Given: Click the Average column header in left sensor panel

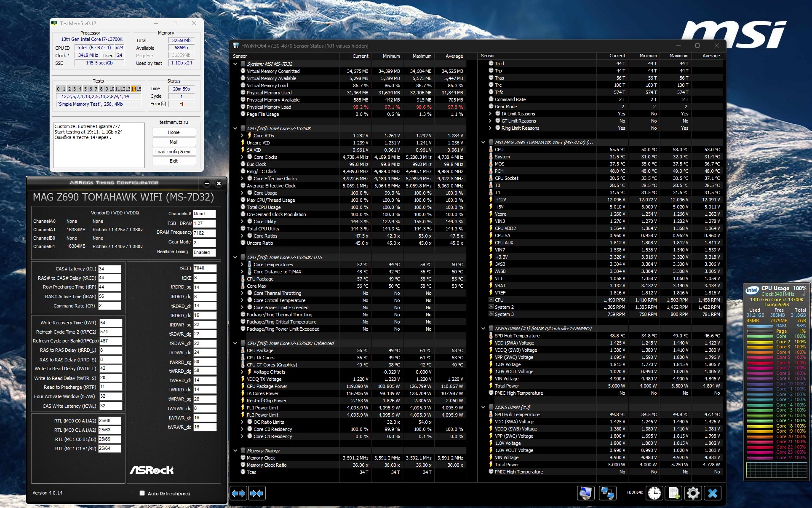Looking at the screenshot, I should pos(454,56).
